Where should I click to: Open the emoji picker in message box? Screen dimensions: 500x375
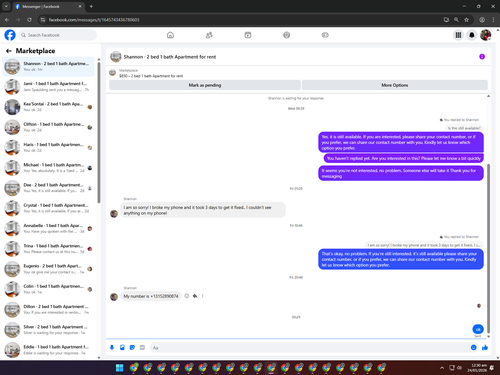474,348
